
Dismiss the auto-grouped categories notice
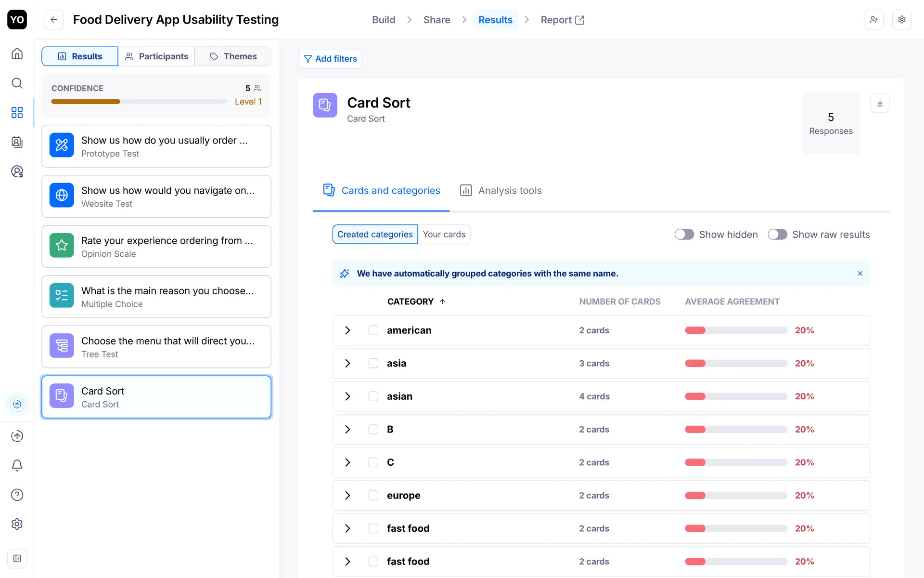[x=860, y=274]
